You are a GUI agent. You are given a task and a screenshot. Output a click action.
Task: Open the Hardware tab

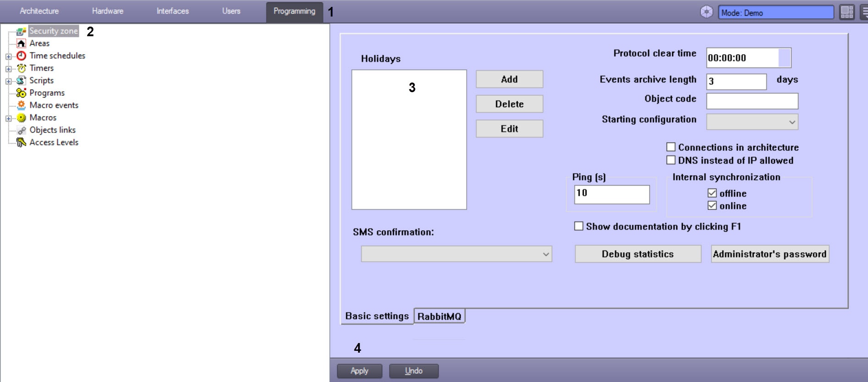pos(108,11)
